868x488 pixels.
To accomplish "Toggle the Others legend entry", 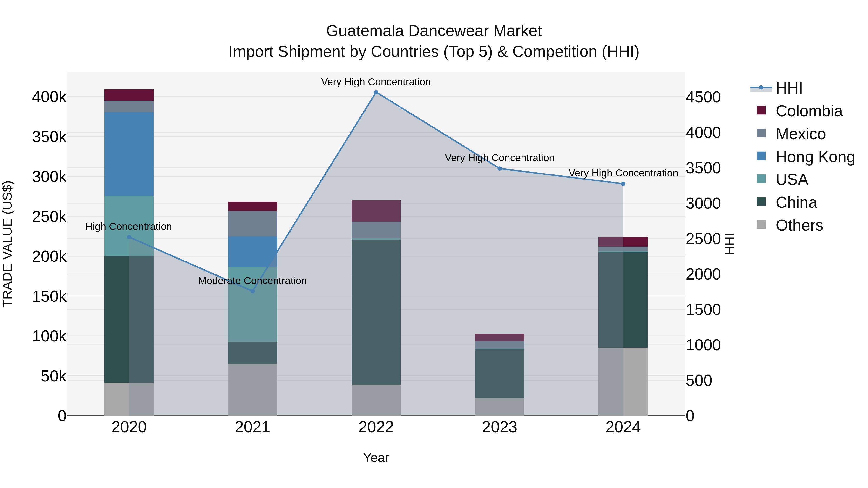I will point(789,225).
